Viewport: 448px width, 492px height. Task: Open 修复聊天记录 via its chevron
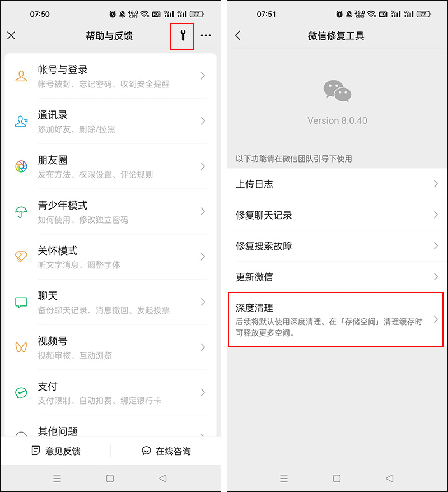point(436,215)
